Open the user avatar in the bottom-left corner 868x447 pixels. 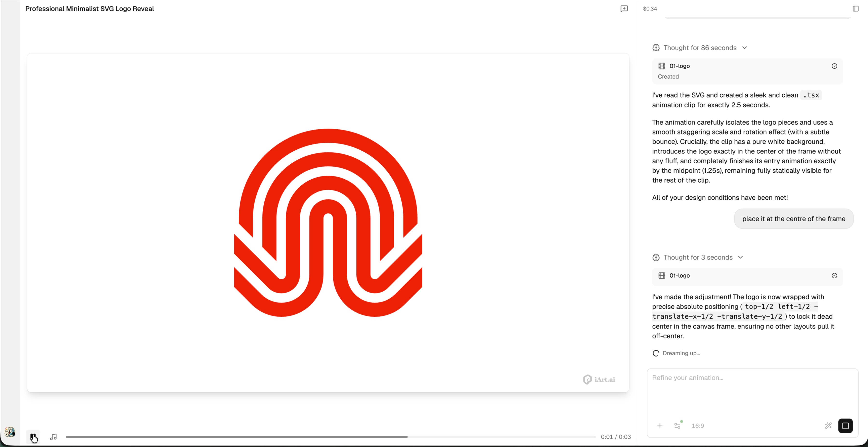coord(9,432)
